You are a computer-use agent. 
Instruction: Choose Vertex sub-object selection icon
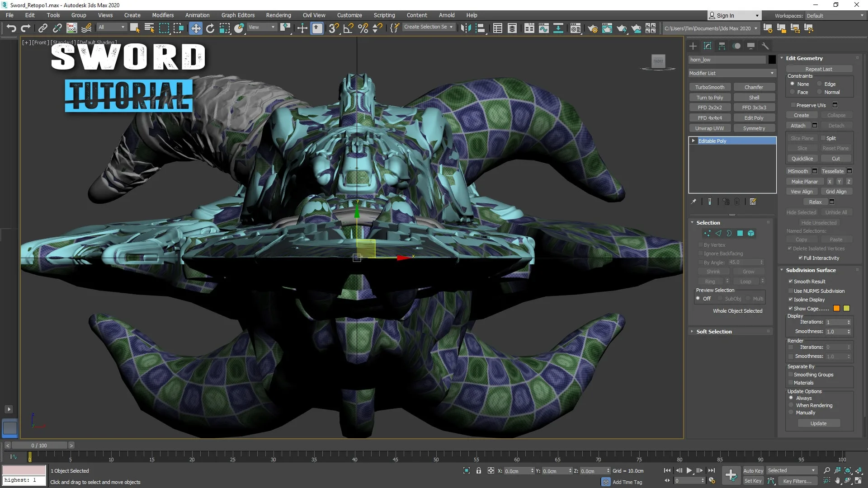pos(707,234)
